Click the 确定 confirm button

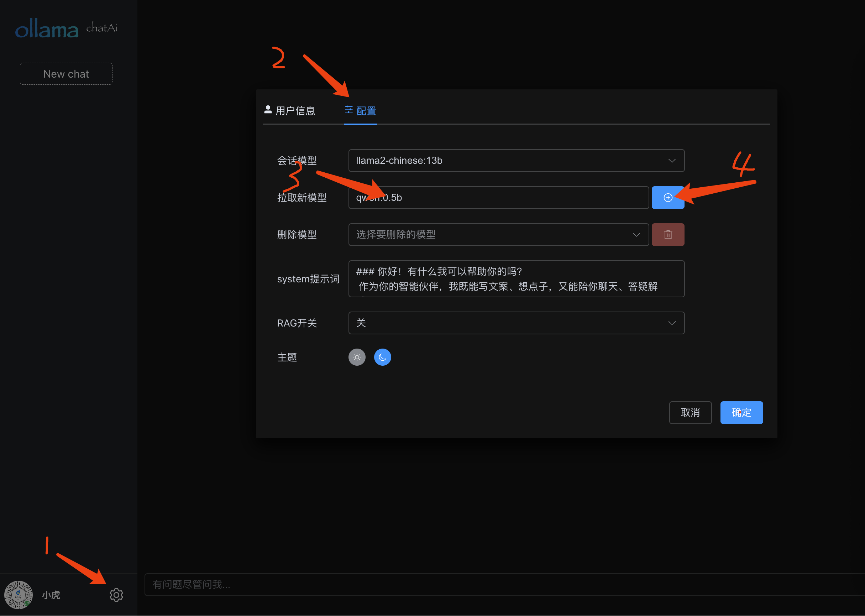[x=742, y=412]
